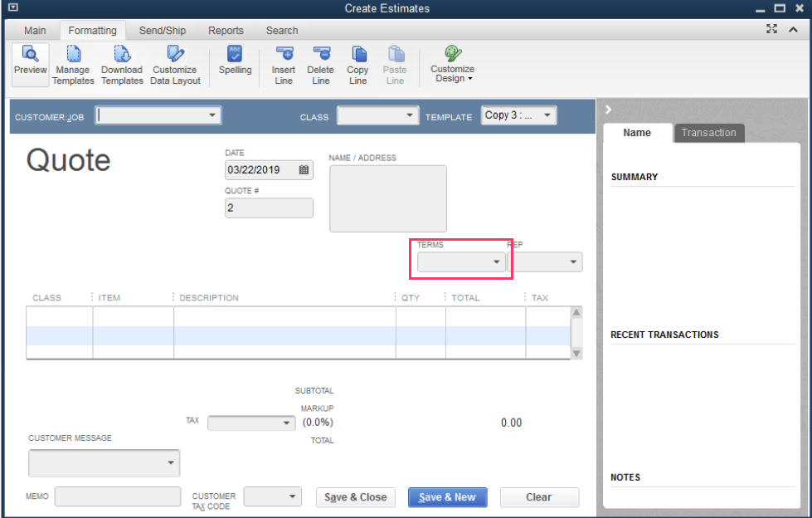Viewport: 812px width, 518px height.
Task: Show the Transaction tab in side panel
Action: [709, 133]
